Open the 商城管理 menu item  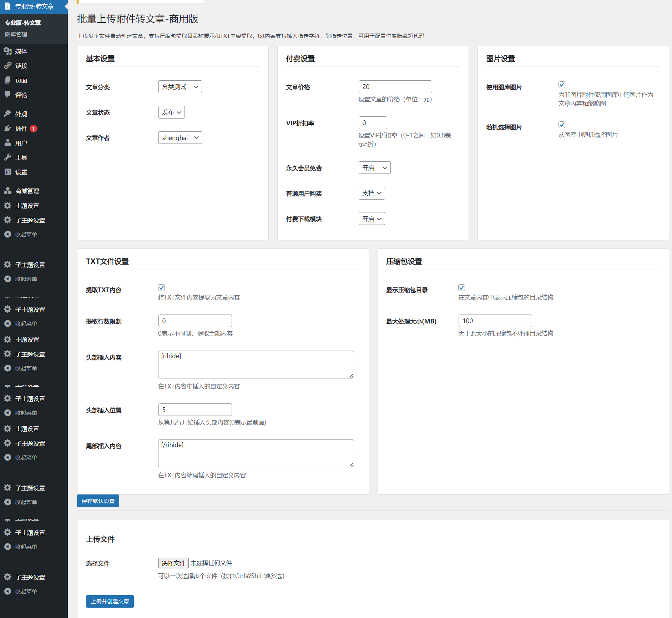click(x=27, y=191)
